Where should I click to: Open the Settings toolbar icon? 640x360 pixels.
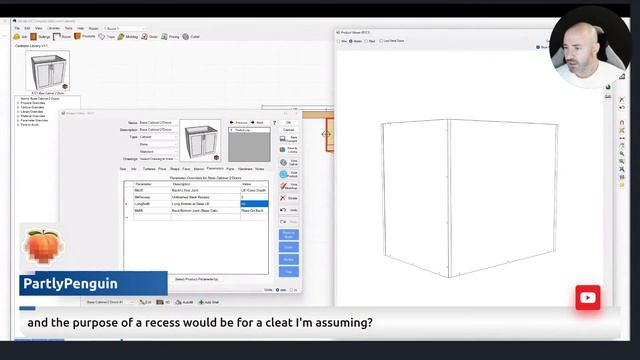click(x=33, y=37)
